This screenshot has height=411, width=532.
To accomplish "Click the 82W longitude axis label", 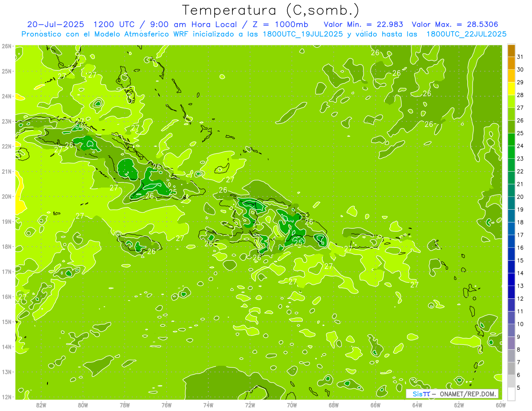I will tap(41, 405).
